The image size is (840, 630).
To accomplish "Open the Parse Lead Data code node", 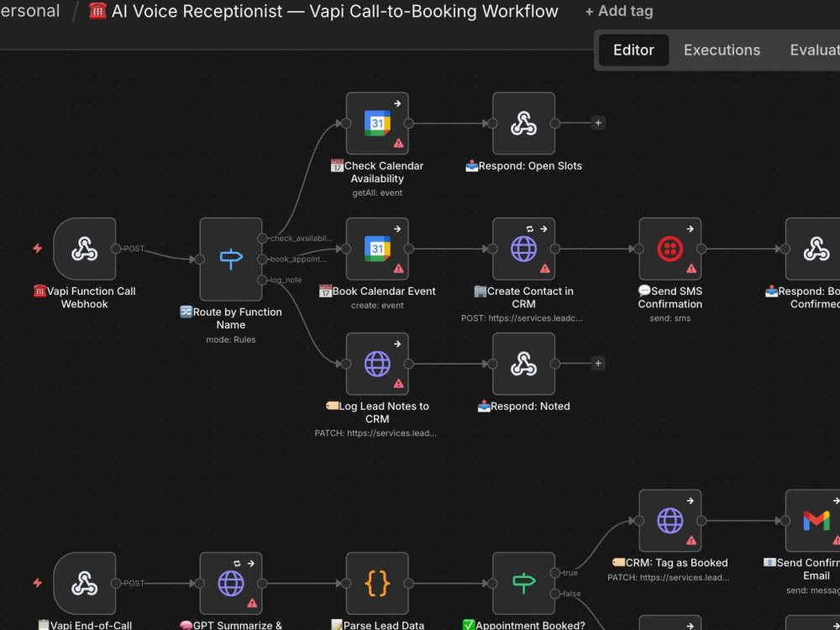I will point(377,584).
